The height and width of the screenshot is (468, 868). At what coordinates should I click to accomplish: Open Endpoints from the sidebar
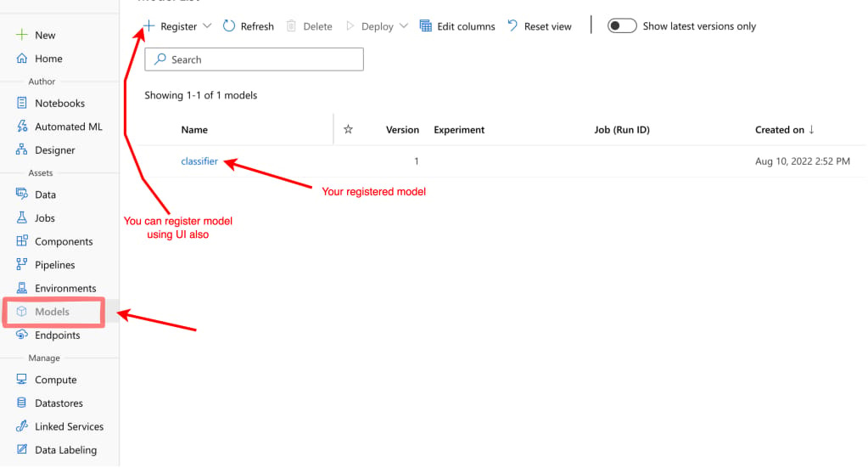coord(58,335)
